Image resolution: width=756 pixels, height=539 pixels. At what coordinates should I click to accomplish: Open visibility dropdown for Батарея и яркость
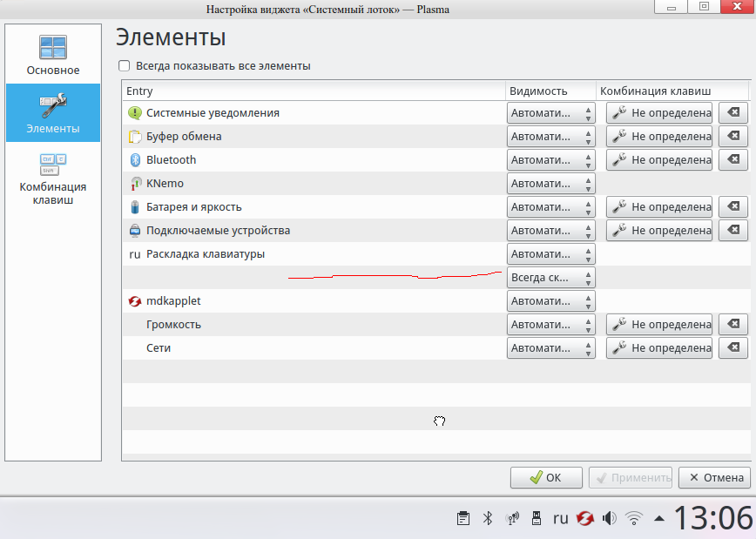551,207
